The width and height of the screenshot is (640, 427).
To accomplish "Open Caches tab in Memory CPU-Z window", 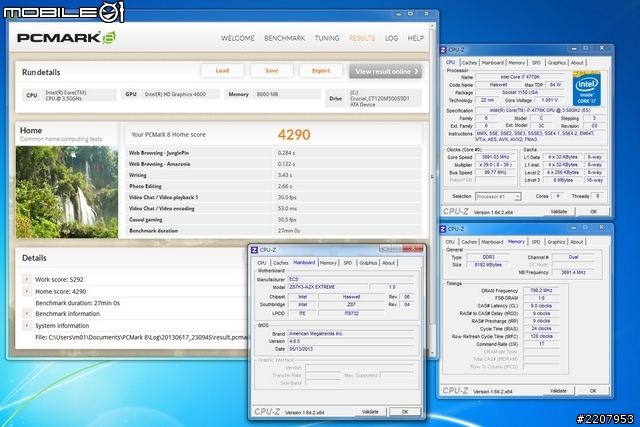I will (469, 242).
